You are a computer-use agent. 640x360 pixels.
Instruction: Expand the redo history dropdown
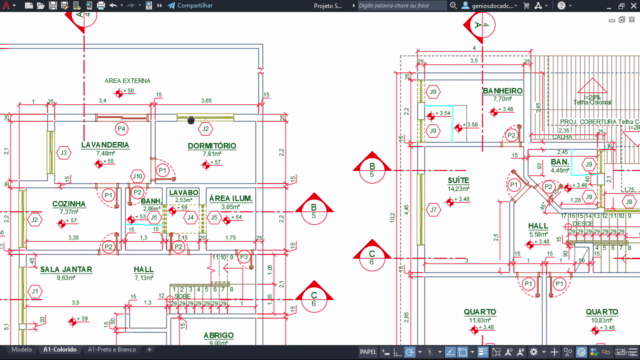point(139,5)
